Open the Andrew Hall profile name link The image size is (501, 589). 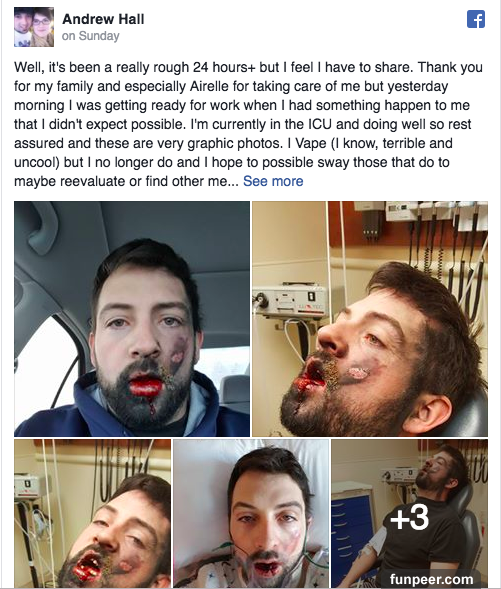103,19
